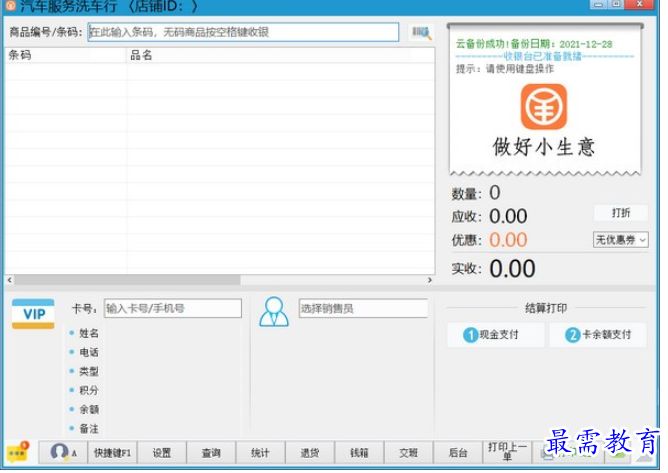Click the 优惠 orange amount 0.00
Viewport: 668px width, 473px height.
508,240
